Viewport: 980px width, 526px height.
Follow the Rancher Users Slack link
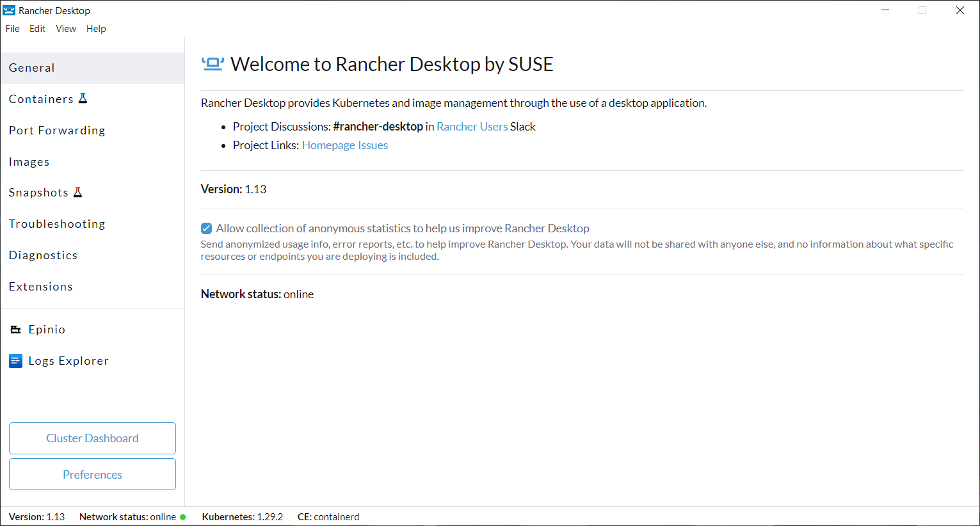click(x=472, y=127)
